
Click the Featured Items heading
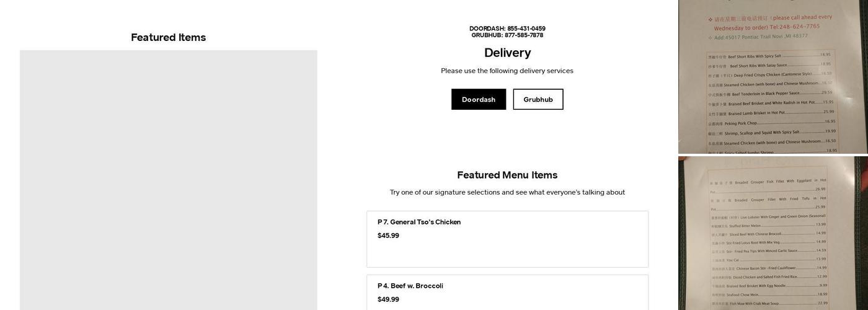pos(168,37)
